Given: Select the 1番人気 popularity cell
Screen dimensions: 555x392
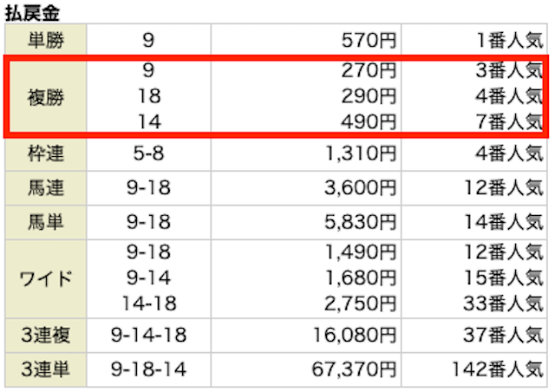Looking at the screenshot, I should (510, 41).
